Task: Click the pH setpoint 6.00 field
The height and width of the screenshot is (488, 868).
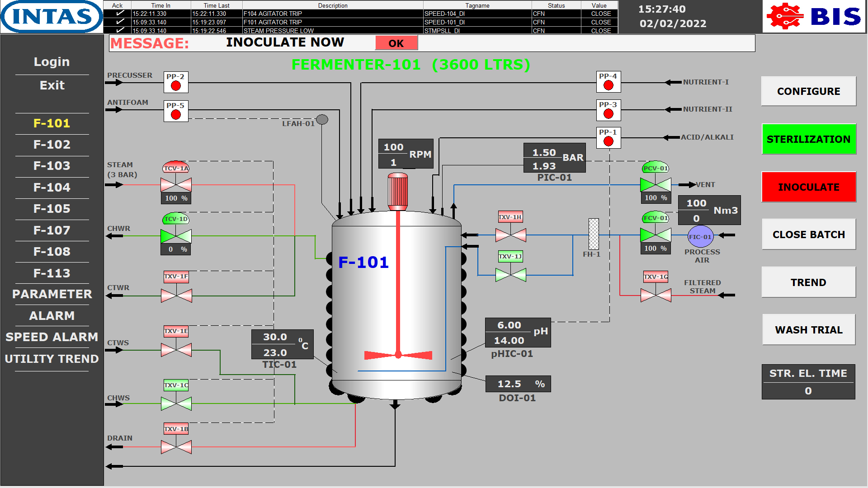Action: click(509, 325)
